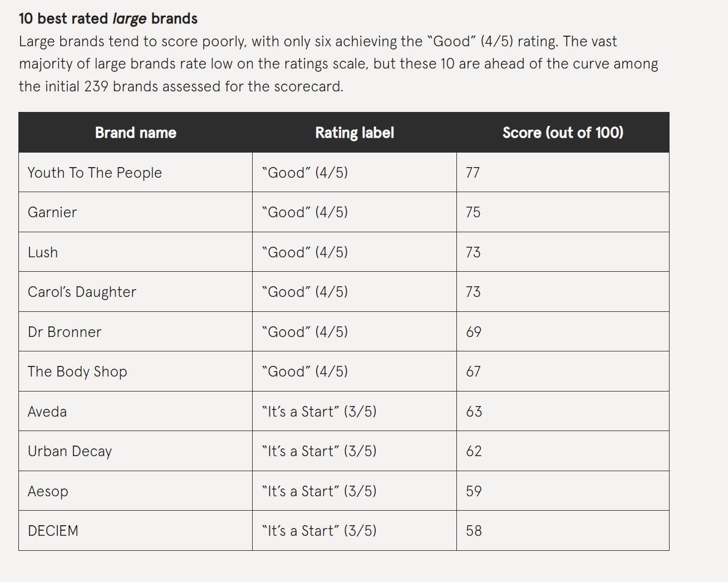
Task: Select the Youth To The People cell
Action: (x=135, y=173)
